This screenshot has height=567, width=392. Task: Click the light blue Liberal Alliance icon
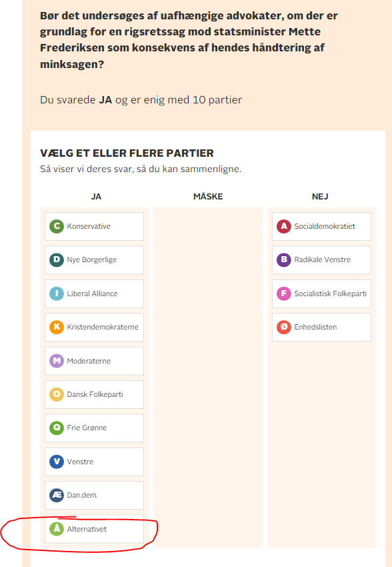pyautogui.click(x=57, y=294)
